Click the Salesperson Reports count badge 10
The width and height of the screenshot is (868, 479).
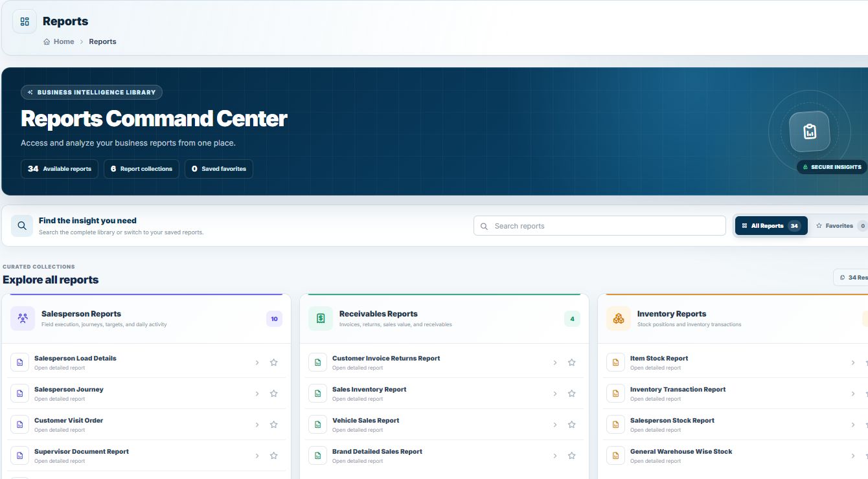(274, 318)
